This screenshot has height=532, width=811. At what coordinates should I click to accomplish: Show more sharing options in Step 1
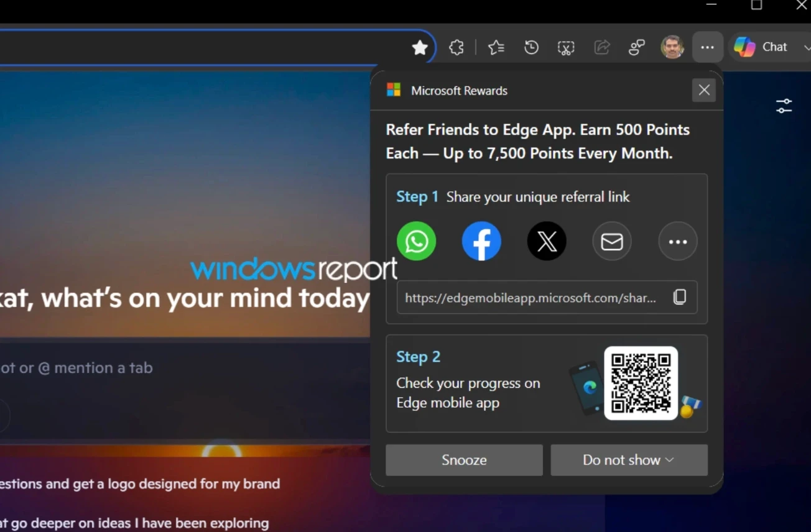tap(678, 241)
